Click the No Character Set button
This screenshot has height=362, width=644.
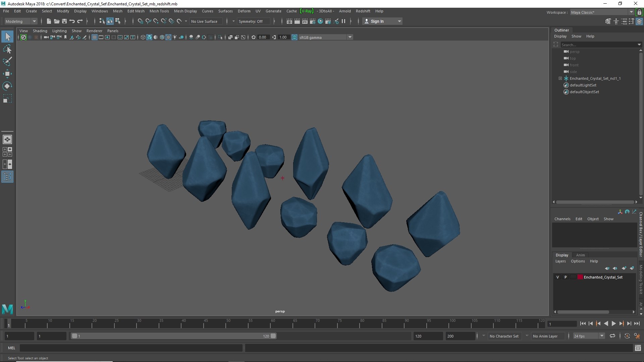pos(504,336)
